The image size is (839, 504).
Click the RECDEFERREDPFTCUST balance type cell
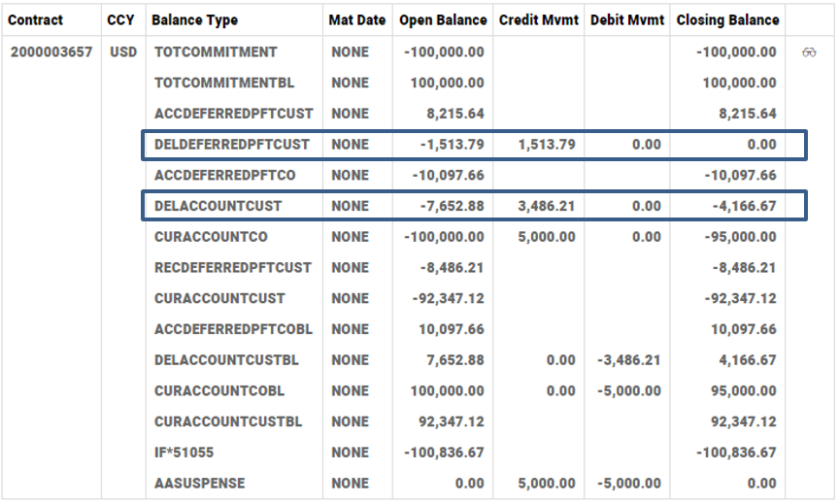pos(233,268)
